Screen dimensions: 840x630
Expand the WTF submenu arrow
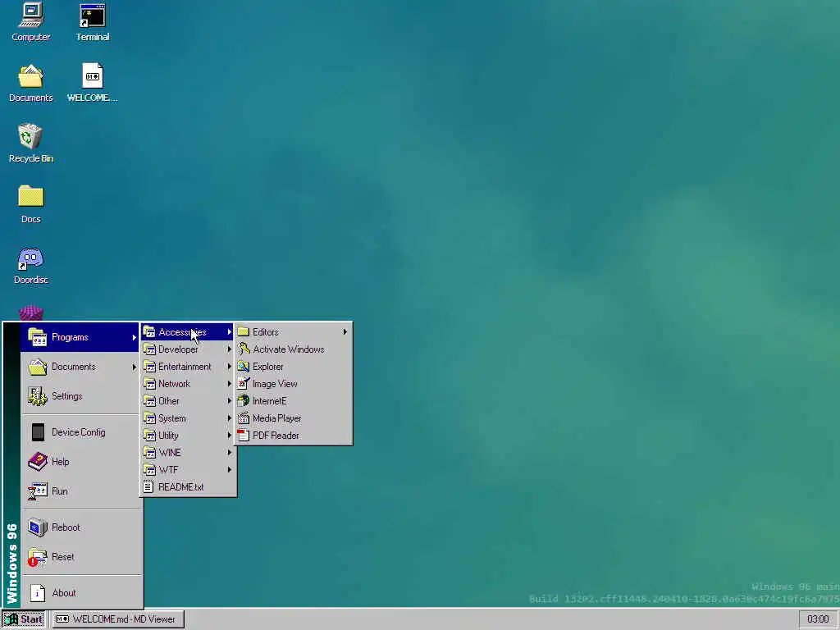point(230,470)
